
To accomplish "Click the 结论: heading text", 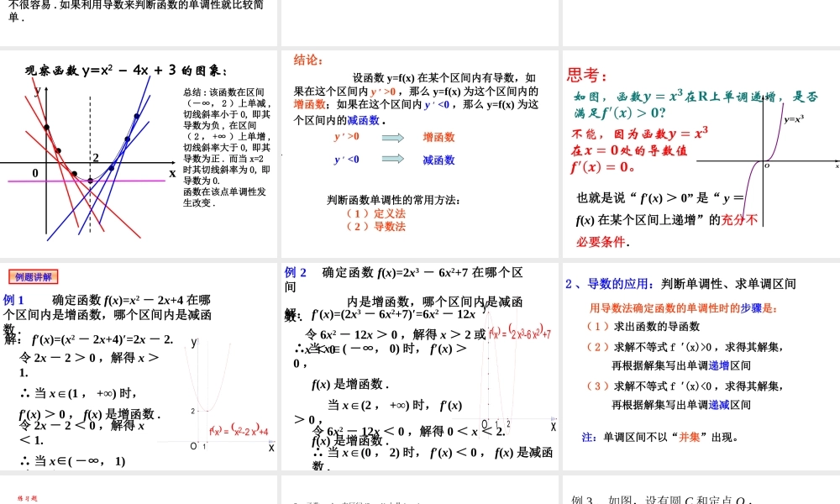I will point(308,60).
